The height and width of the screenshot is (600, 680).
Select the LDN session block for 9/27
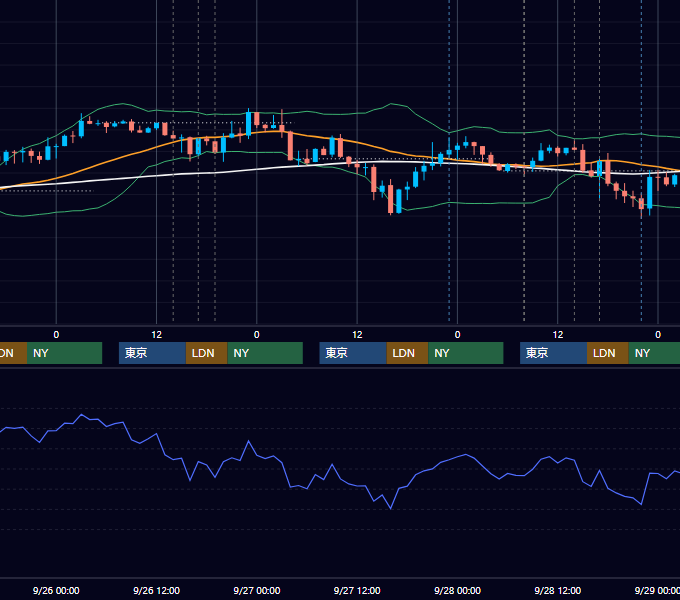pos(407,353)
